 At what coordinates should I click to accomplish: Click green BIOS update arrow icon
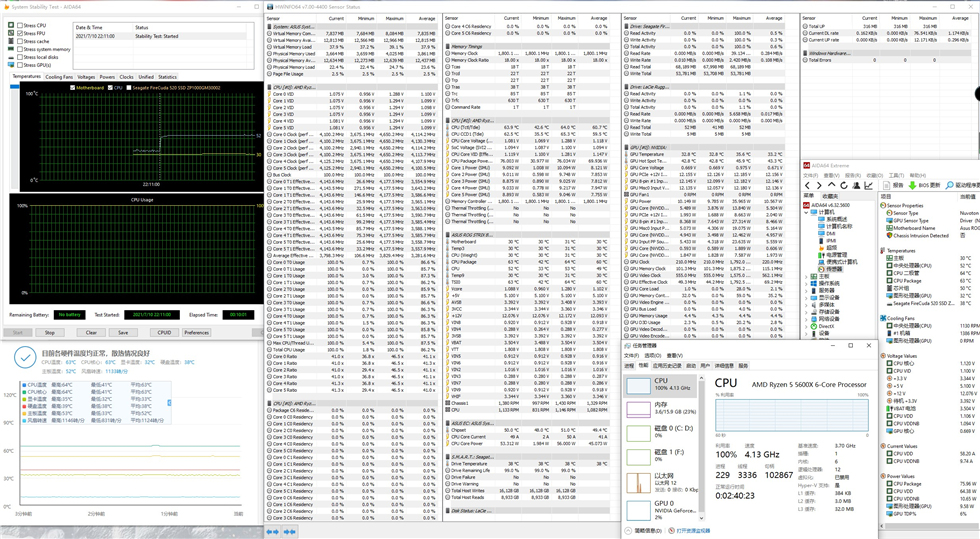[x=912, y=186]
